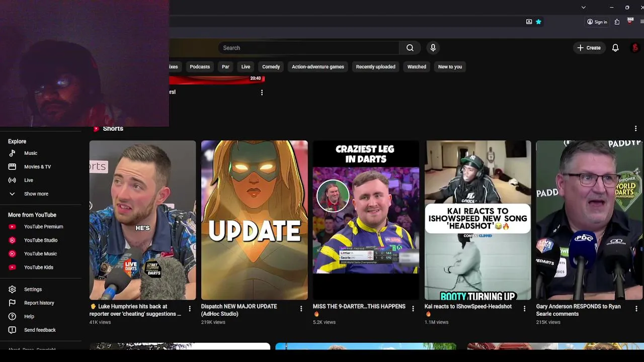Click the Live broadcast icon in sidebar
The width and height of the screenshot is (644, 362).
(12, 180)
